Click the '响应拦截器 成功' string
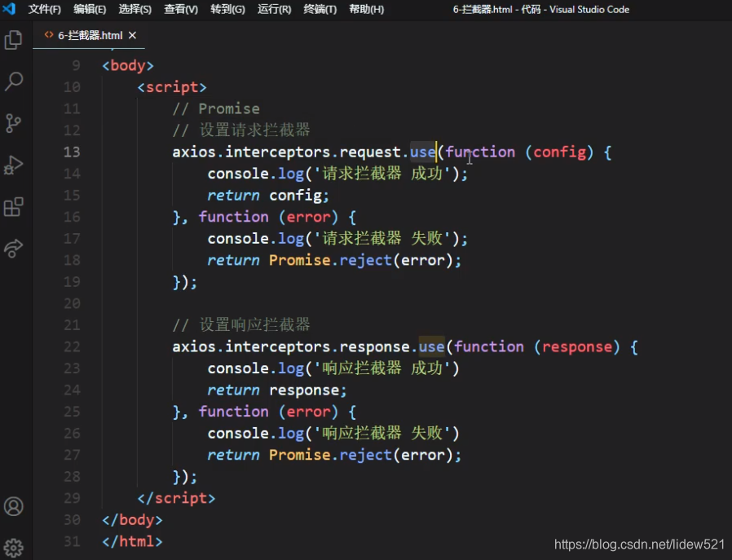The width and height of the screenshot is (732, 560). coord(382,368)
